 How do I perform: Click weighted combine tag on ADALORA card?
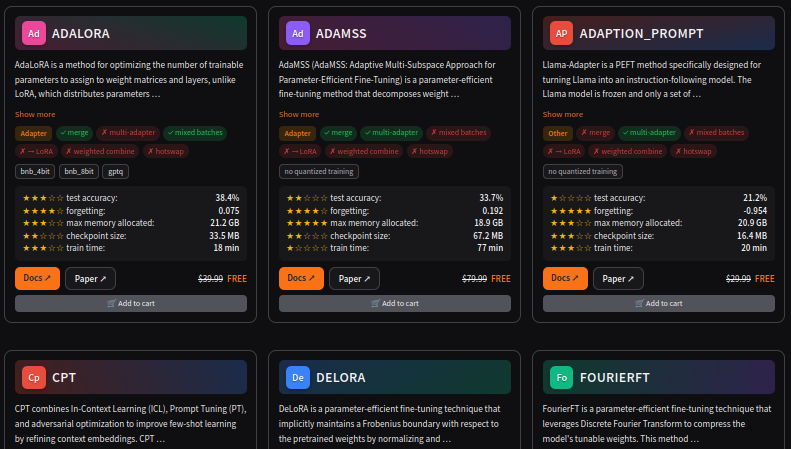(x=100, y=151)
